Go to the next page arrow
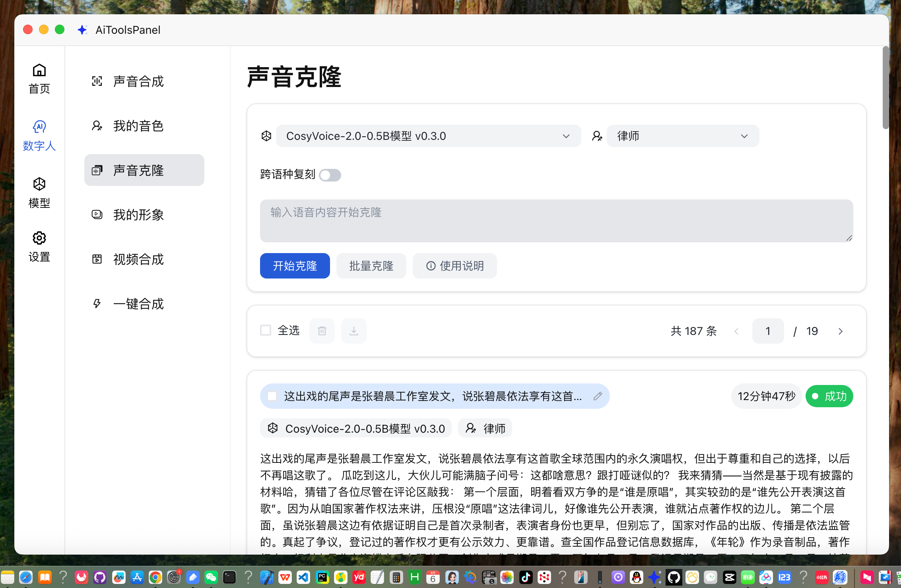The height and width of the screenshot is (588, 901). [840, 331]
